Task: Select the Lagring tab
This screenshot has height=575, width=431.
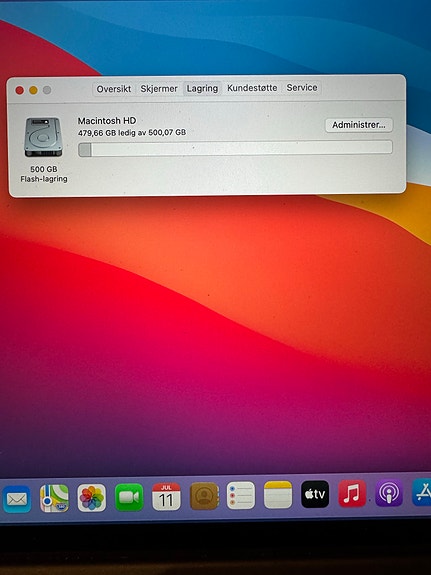Action: tap(202, 88)
